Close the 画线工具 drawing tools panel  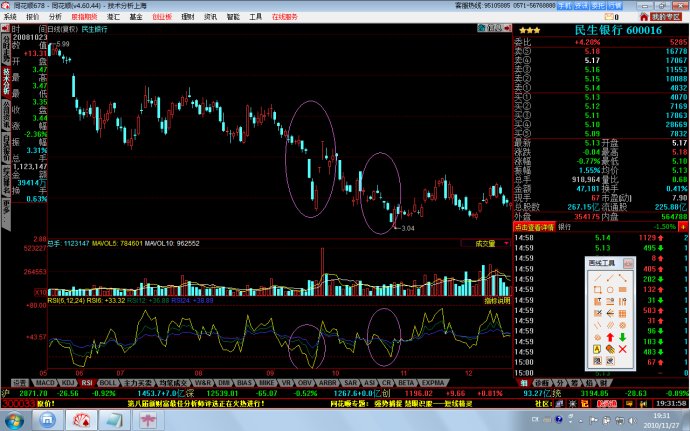629,262
